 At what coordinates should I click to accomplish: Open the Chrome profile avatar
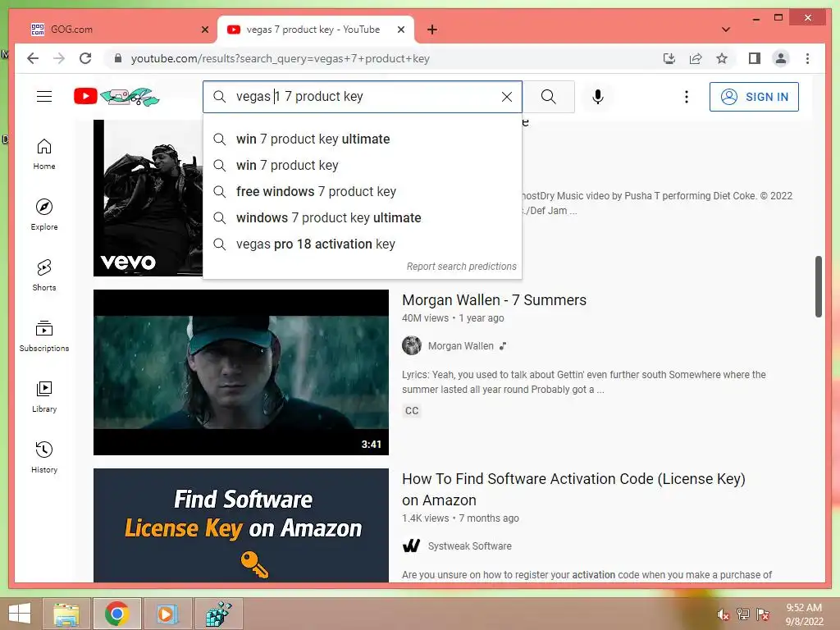781,58
